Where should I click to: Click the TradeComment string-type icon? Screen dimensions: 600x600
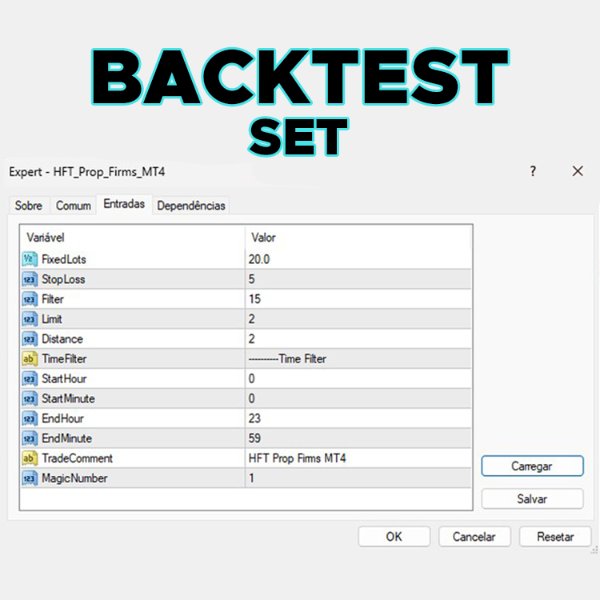(30, 458)
